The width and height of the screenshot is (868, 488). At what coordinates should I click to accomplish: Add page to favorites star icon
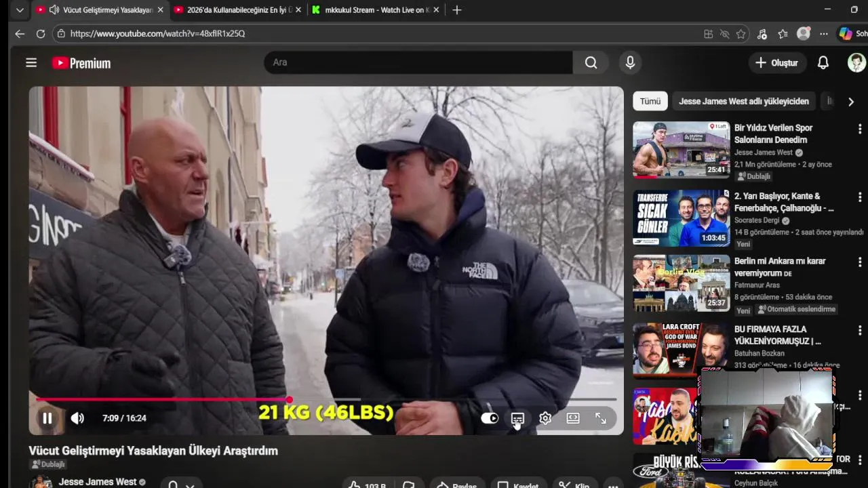[x=741, y=34]
